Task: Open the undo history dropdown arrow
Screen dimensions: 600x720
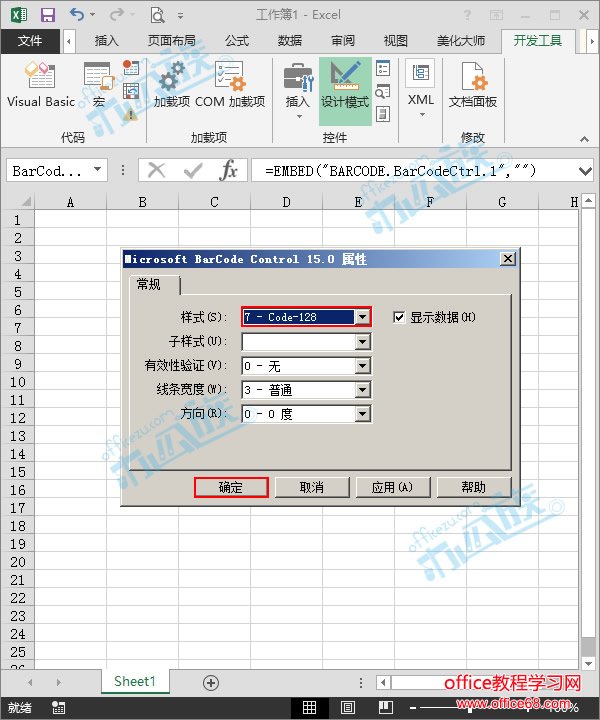Action: 92,15
